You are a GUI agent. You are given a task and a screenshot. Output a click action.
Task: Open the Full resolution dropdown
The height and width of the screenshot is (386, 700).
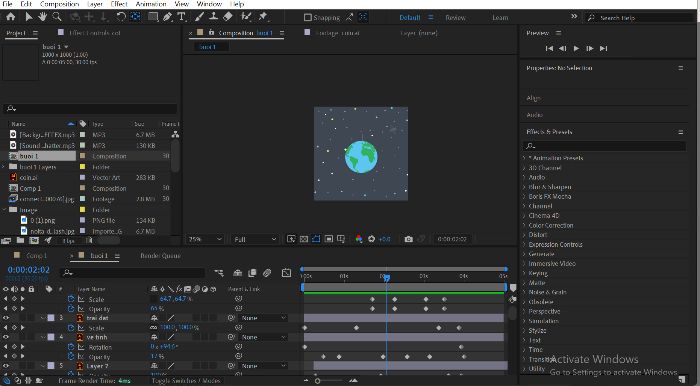point(255,239)
